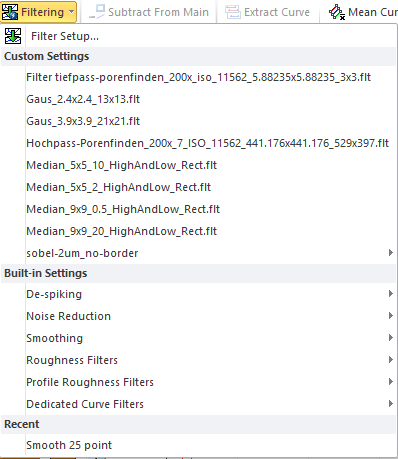Open the Dedicated Curve Filters submenu
Image resolution: width=398 pixels, height=459 pixels.
point(198,404)
